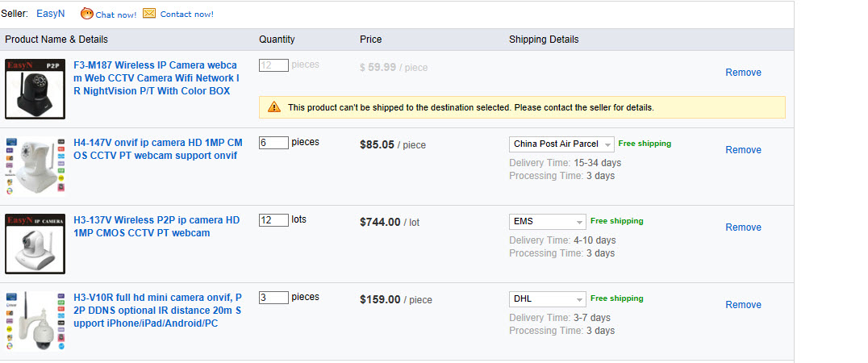Click the H3-137V quantity field in lots
868x363 pixels.
[x=273, y=220]
